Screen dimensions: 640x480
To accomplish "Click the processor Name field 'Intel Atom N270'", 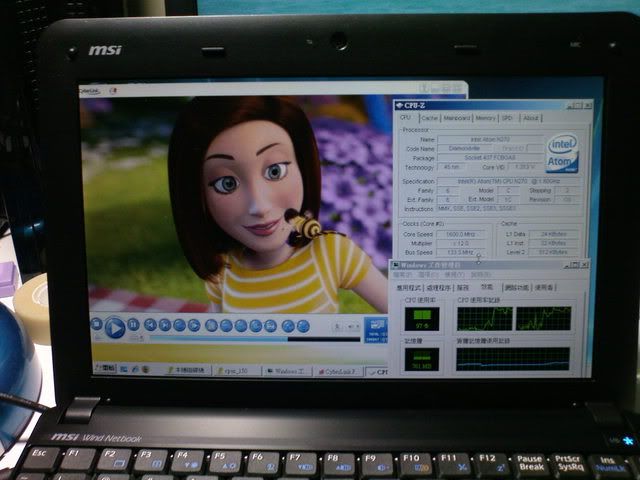I will (490, 140).
